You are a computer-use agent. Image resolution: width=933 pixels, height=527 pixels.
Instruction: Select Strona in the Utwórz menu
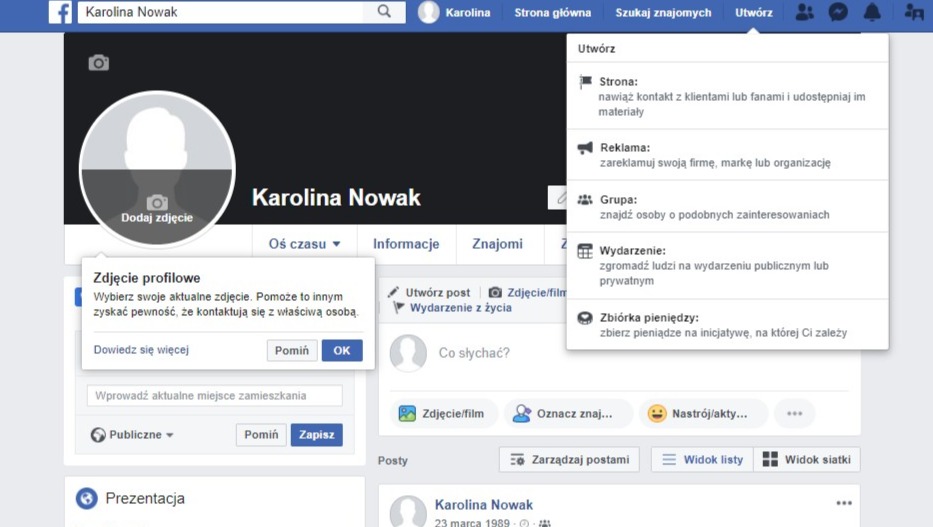point(728,96)
